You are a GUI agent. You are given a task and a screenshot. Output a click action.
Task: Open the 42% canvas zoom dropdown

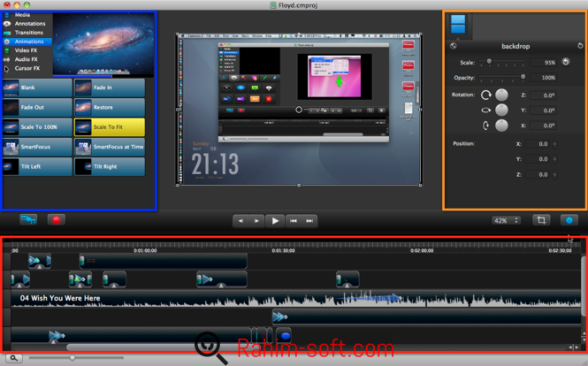coord(506,220)
